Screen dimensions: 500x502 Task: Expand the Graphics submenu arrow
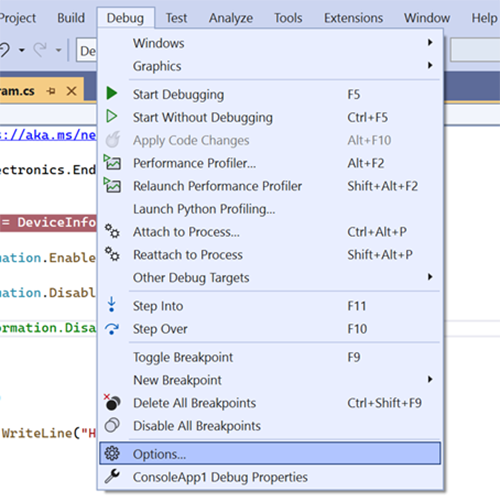430,65
